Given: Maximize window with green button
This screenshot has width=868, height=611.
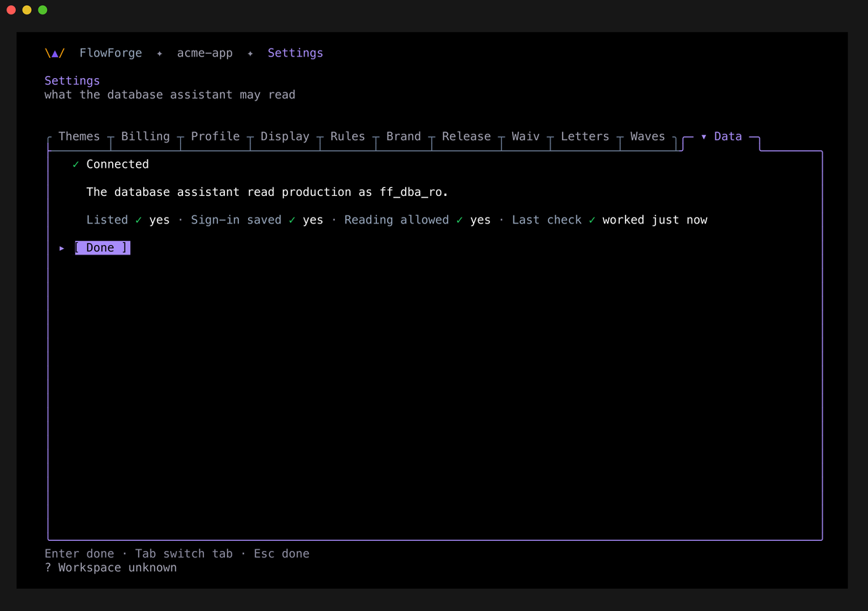Looking at the screenshot, I should (43, 10).
